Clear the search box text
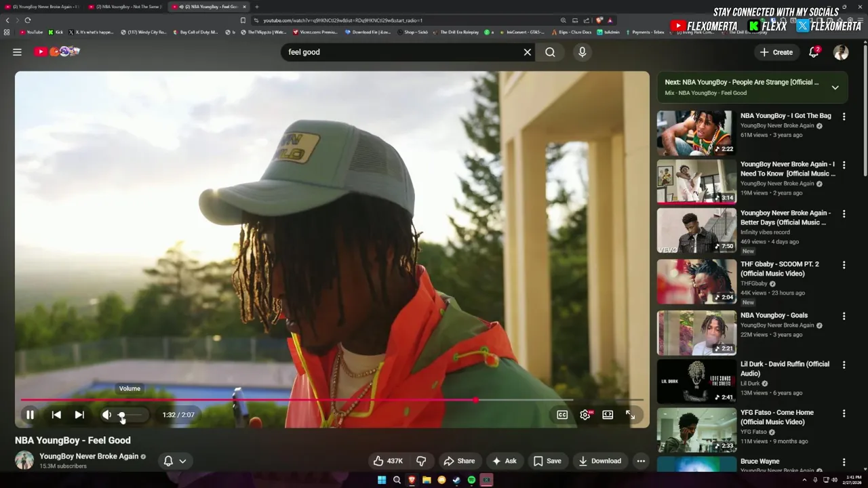The image size is (868, 488). [527, 52]
